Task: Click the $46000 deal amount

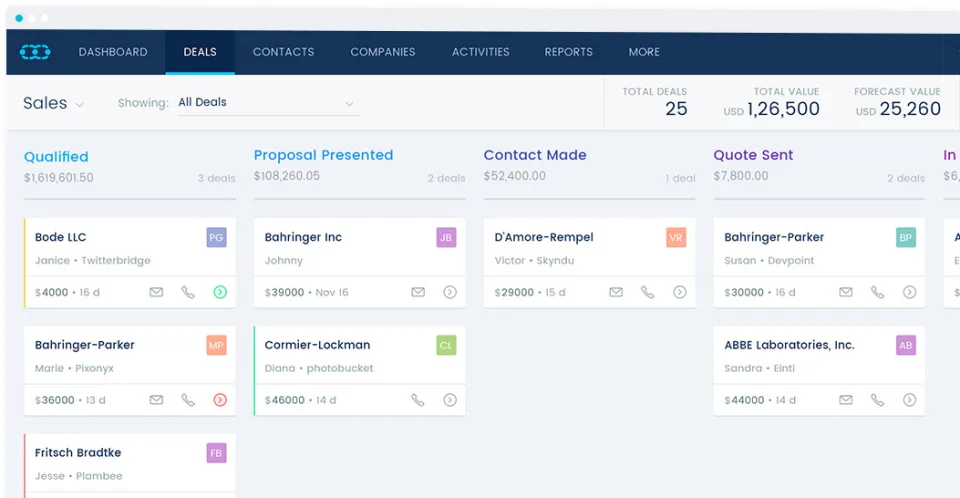Action: (x=285, y=401)
